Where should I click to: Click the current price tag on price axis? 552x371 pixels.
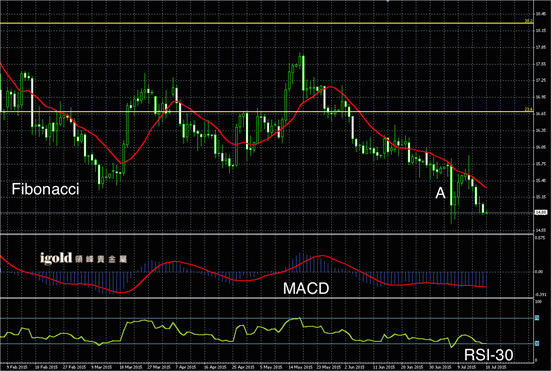click(541, 213)
